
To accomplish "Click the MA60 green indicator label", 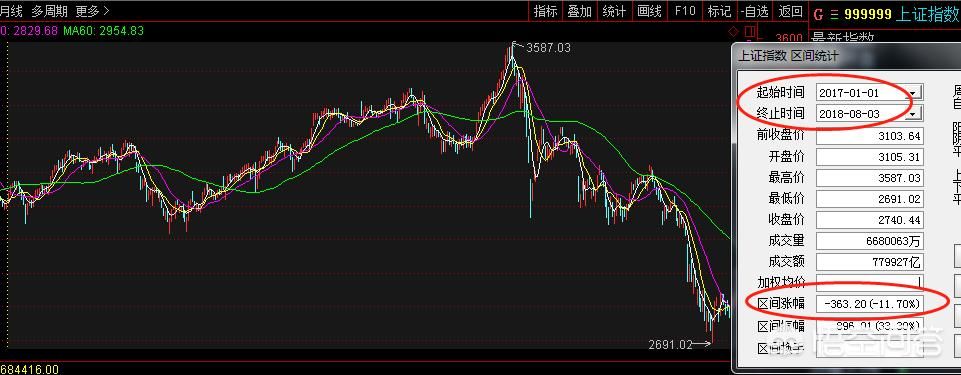I will (x=103, y=31).
